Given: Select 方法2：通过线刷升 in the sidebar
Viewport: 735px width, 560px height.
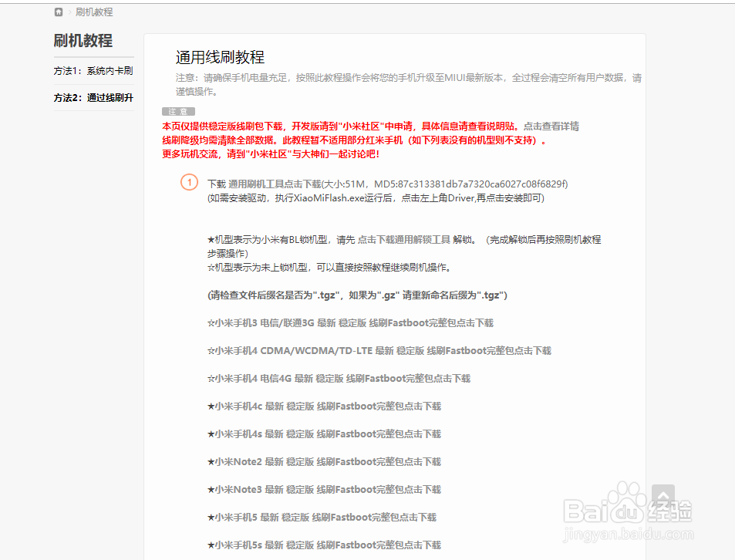Looking at the screenshot, I should pyautogui.click(x=93, y=97).
